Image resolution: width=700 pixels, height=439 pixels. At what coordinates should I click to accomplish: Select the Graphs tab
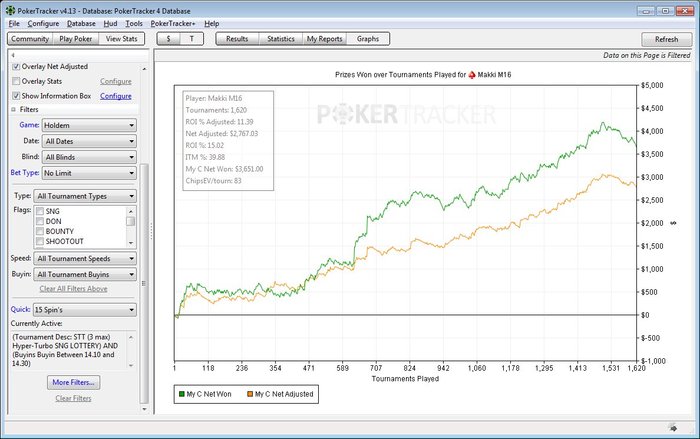tap(368, 39)
